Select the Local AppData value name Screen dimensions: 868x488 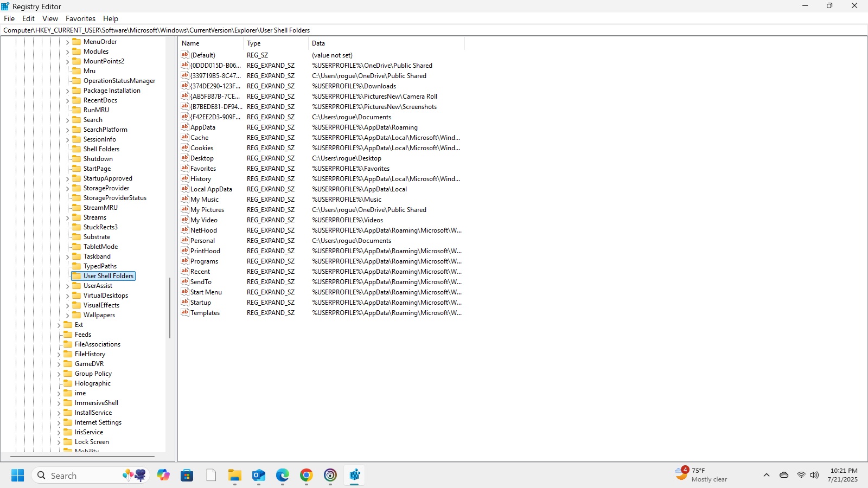tap(211, 189)
